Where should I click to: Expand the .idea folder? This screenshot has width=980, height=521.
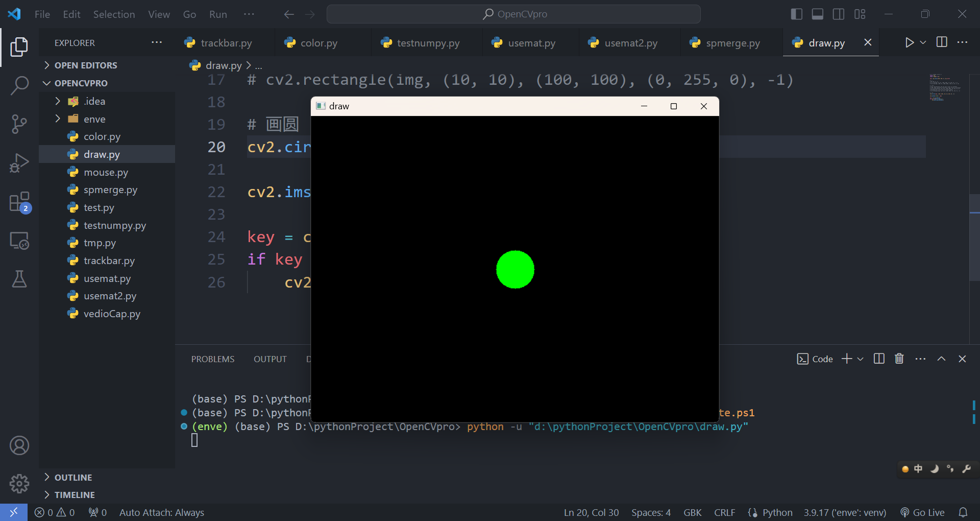tap(107, 101)
